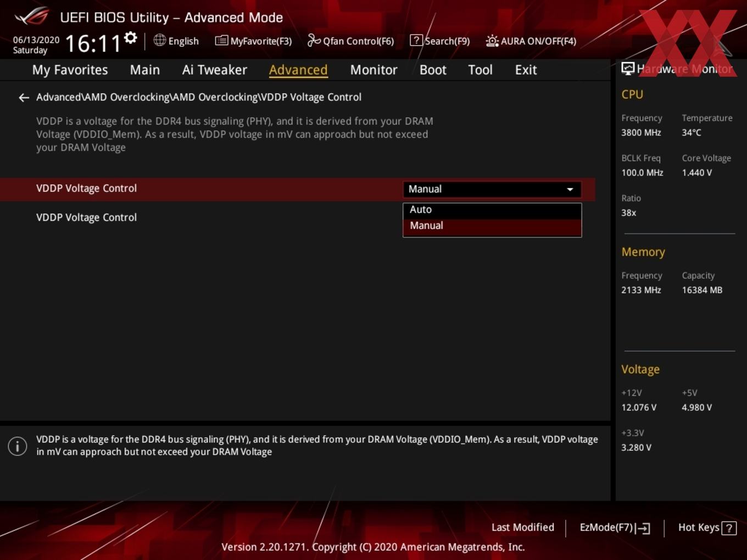Click the Voltage section heading
Viewport: 747px width, 560px height.
point(640,369)
